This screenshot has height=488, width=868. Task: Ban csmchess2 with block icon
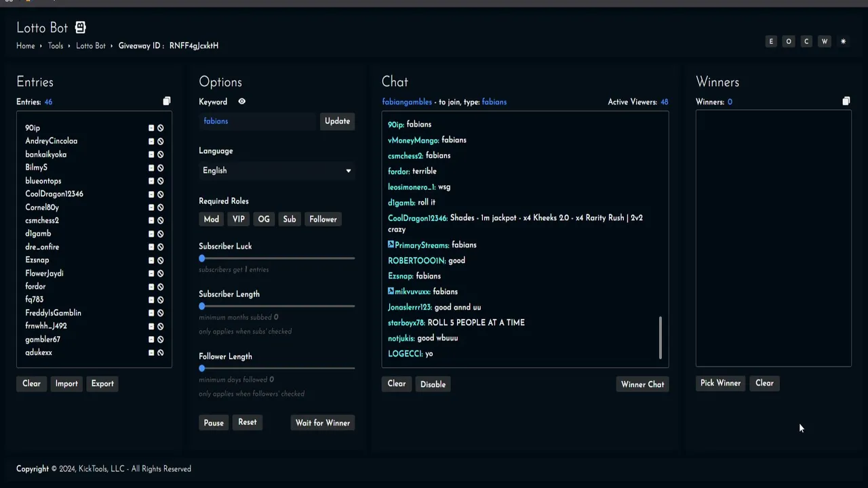coord(161,221)
